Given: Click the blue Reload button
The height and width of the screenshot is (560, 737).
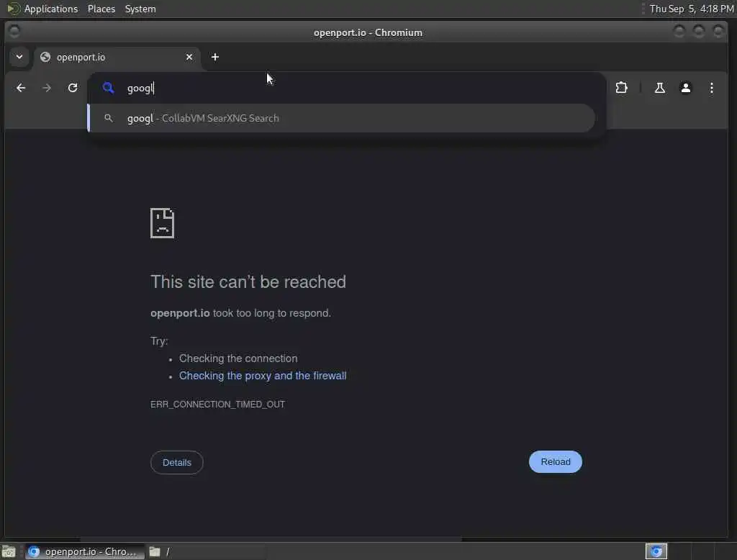Looking at the screenshot, I should click(555, 462).
